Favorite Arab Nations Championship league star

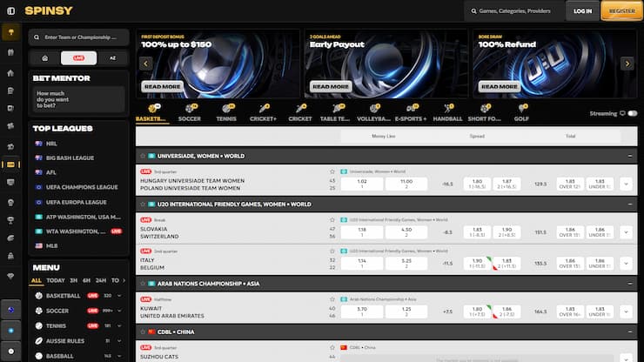[143, 284]
